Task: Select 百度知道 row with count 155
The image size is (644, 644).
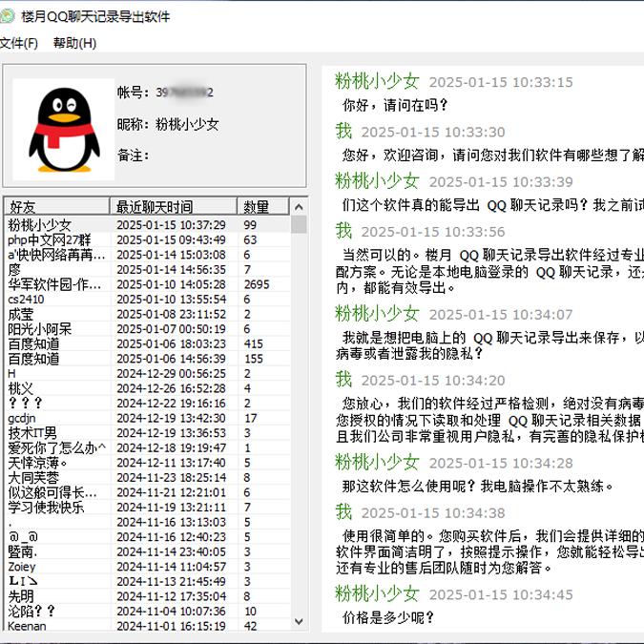Action: [147, 359]
